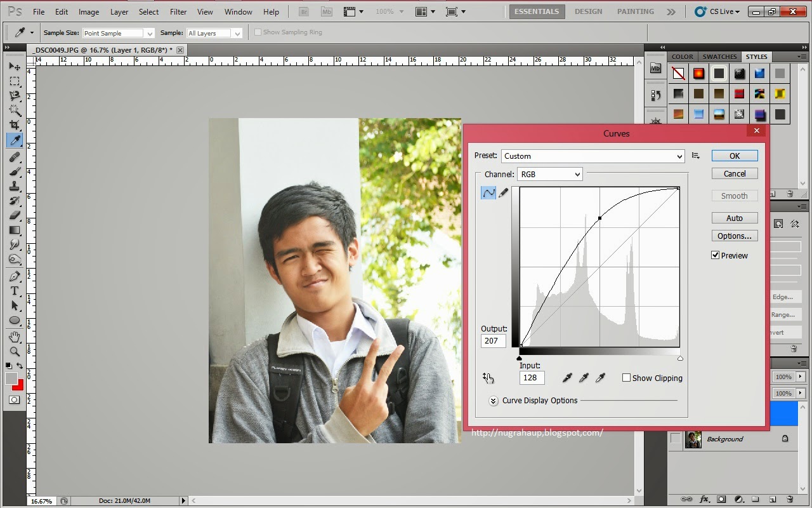Click the pencil draw-curve icon in Curves
The width and height of the screenshot is (812, 508).
[x=504, y=193]
